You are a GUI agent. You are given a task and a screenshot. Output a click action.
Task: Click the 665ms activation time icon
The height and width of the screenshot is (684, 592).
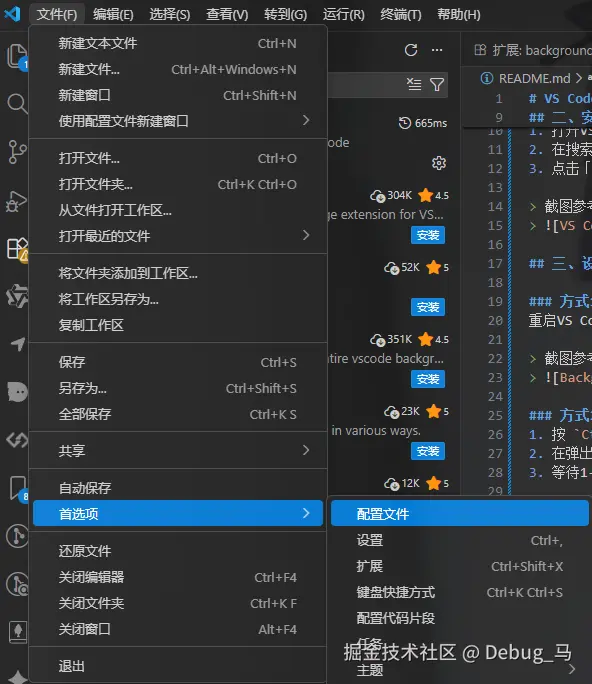click(404, 123)
